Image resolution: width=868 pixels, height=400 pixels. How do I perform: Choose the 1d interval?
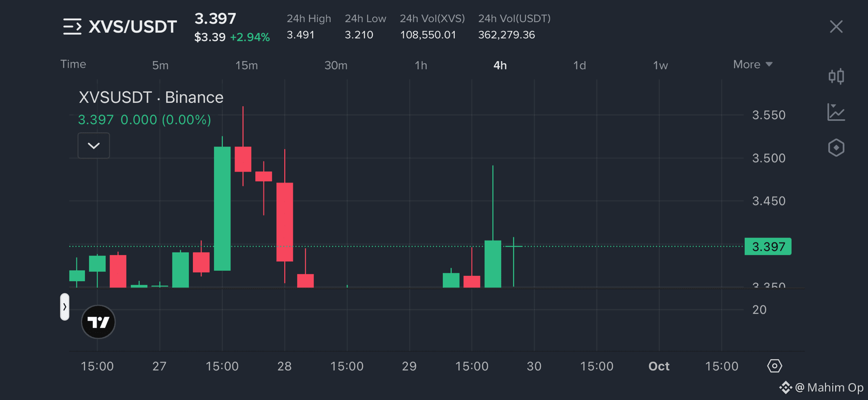[579, 65]
